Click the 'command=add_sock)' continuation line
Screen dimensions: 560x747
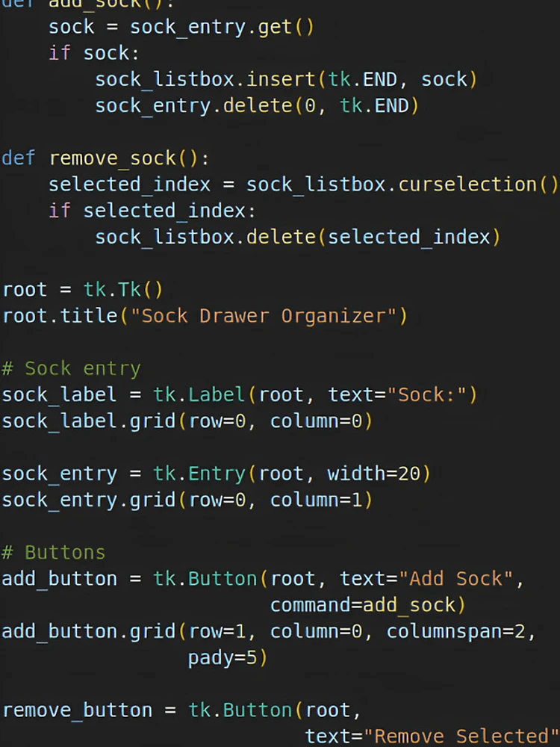pyautogui.click(x=367, y=605)
